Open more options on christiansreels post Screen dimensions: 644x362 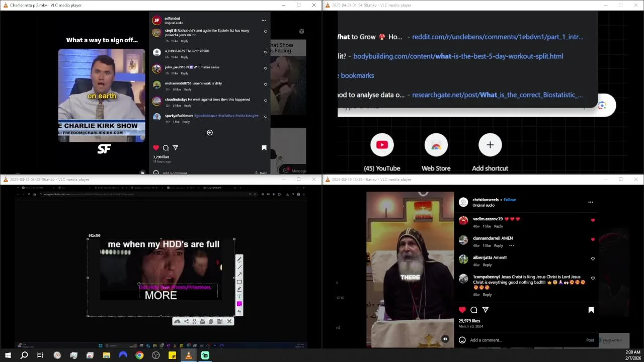[x=591, y=202]
